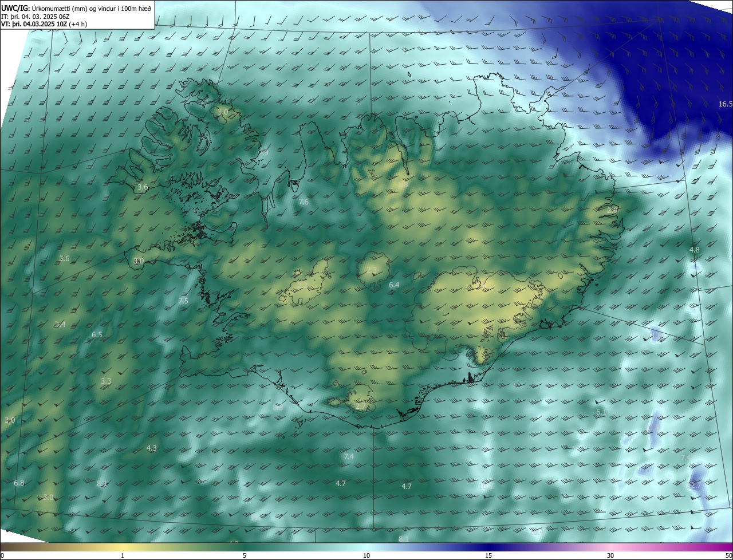Click the 2.7 value label on the map

click(x=361, y=407)
